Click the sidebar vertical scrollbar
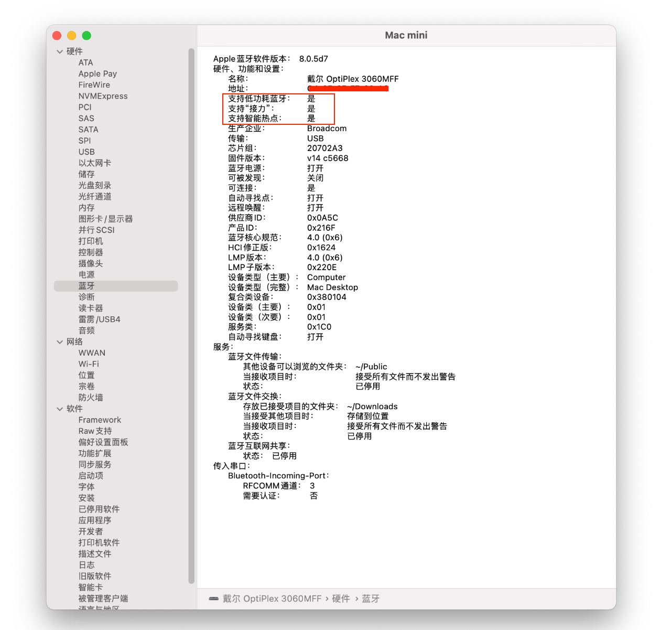 coord(191,315)
